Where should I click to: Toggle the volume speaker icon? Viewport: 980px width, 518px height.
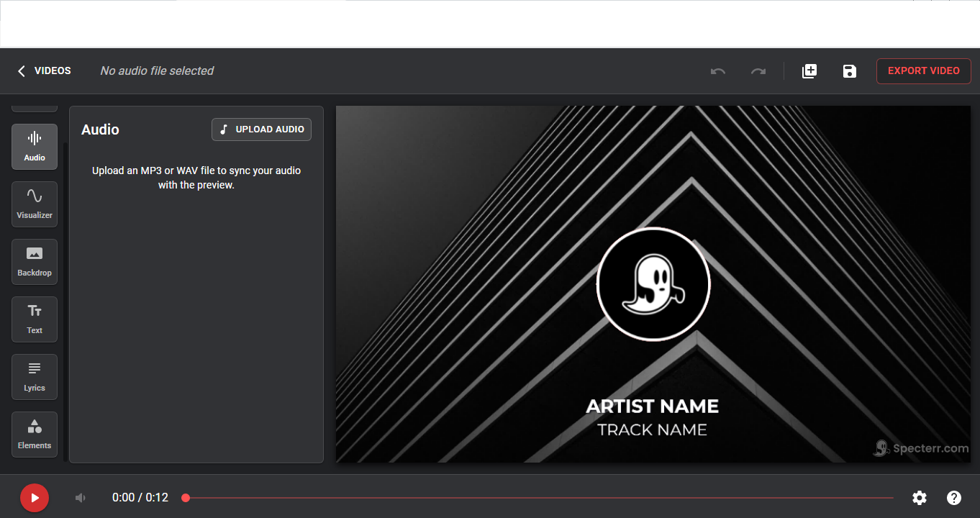(x=81, y=498)
